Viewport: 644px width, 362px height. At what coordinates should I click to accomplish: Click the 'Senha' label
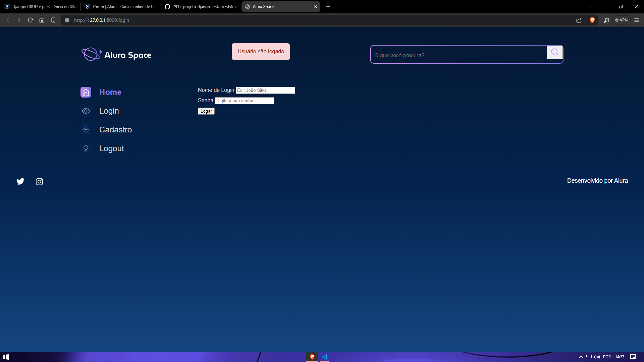tap(206, 101)
